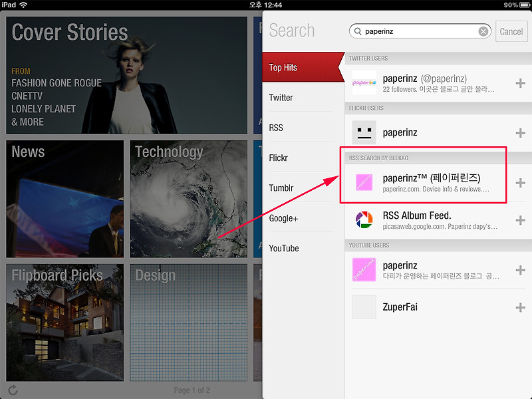Open ZuperFai result
This screenshot has height=399, width=532.
438,307
